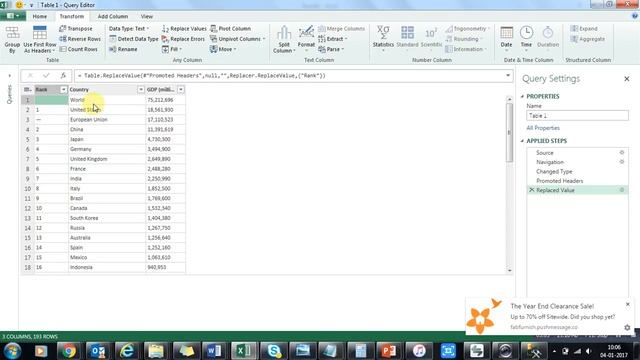This screenshot has width=640, height=360.
Task: Open notification settings gear
Action: click(x=627, y=327)
